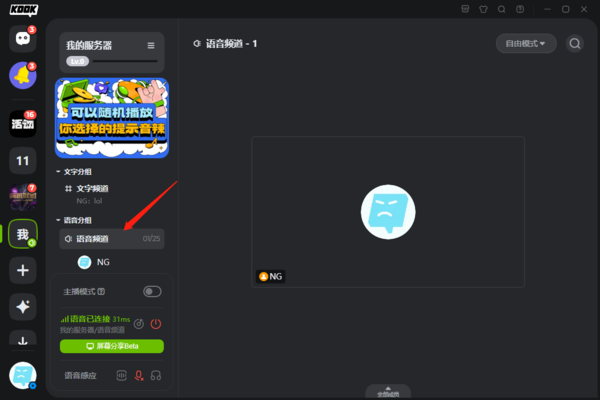Click 我的服务器/语音频道 path text

[x=92, y=330]
